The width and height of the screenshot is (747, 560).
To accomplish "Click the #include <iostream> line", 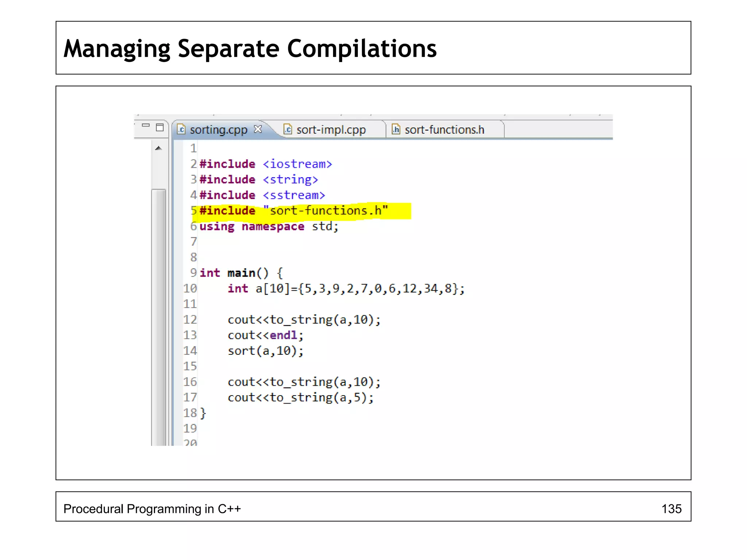I will [x=266, y=164].
